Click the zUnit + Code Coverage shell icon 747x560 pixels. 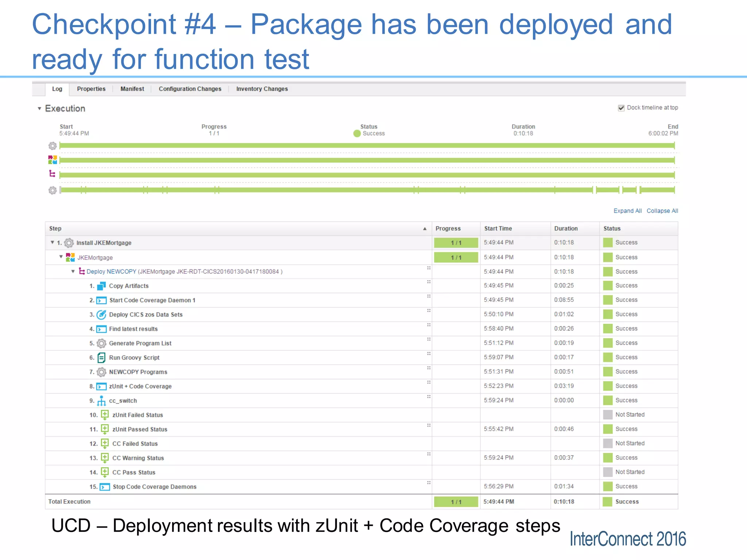click(101, 386)
